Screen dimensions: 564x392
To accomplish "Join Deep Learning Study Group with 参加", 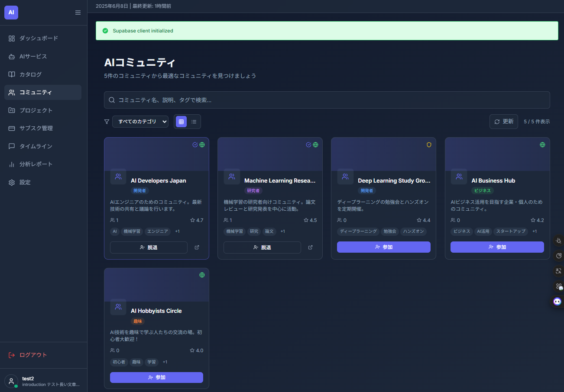I will click(383, 247).
